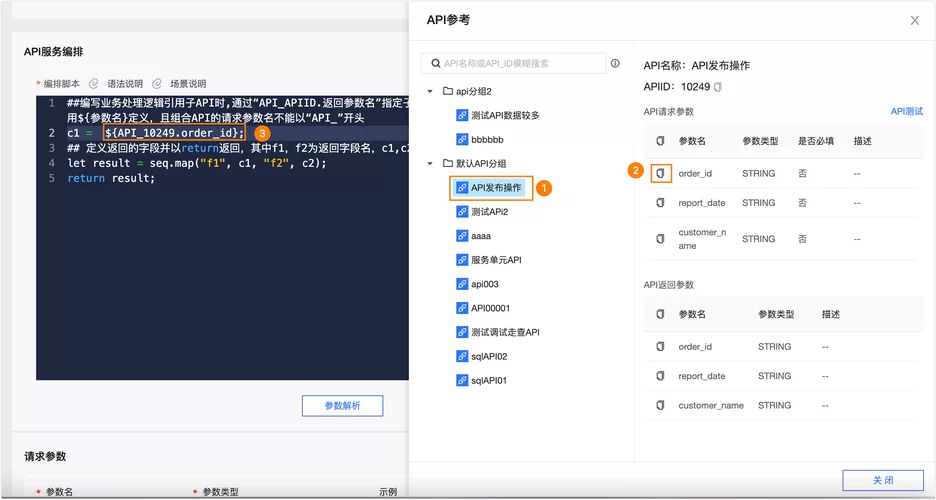Collapse the api分组2 tree group
Viewport: 936px width, 500px height.
point(430,91)
